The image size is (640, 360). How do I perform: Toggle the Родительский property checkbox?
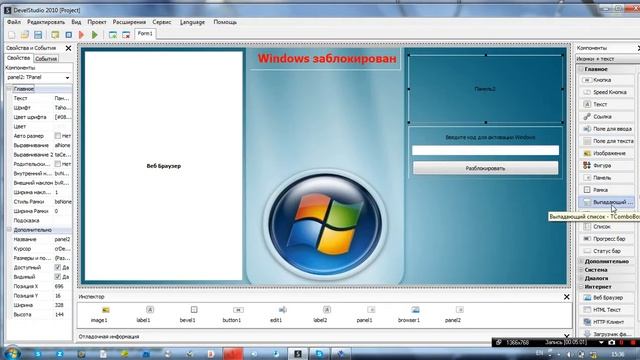coord(58,164)
